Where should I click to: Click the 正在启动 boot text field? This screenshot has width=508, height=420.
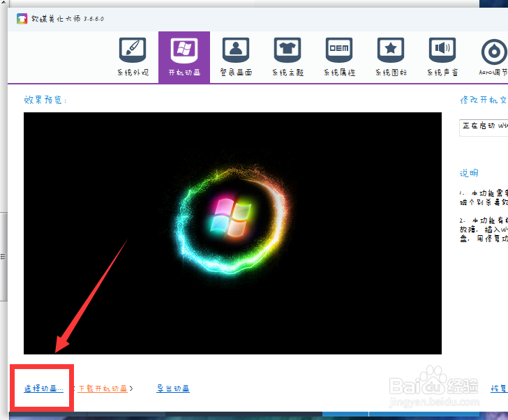coord(484,127)
